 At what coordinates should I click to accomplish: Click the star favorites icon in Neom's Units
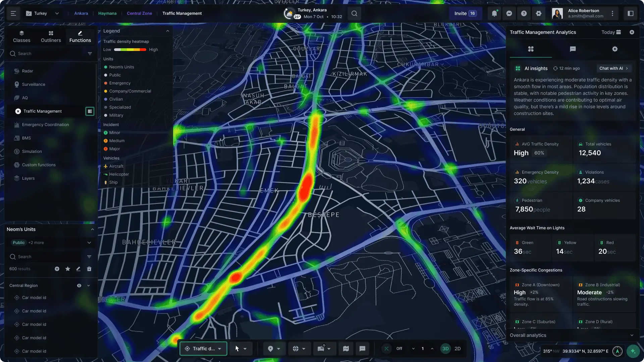pyautogui.click(x=68, y=269)
